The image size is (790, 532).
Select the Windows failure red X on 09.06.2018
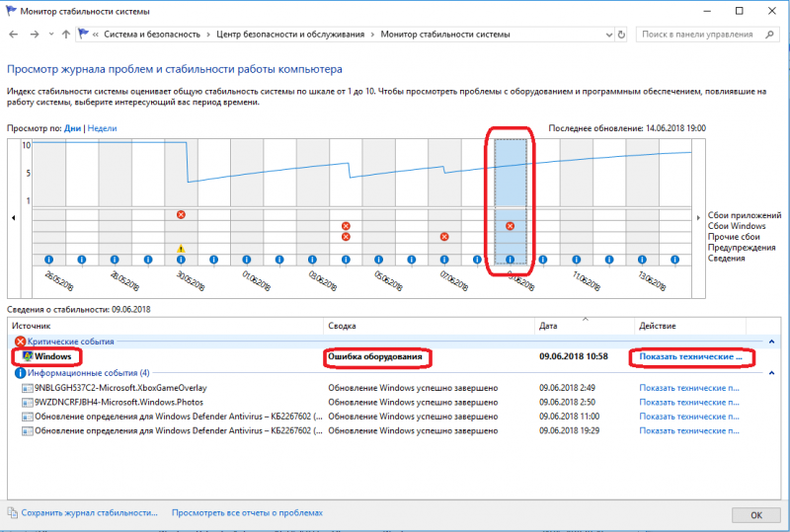click(510, 226)
